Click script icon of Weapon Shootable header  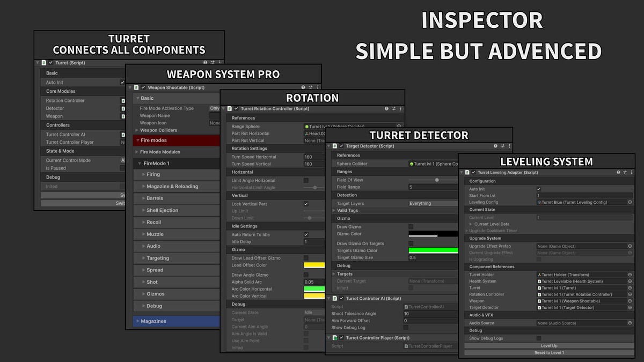(x=137, y=87)
